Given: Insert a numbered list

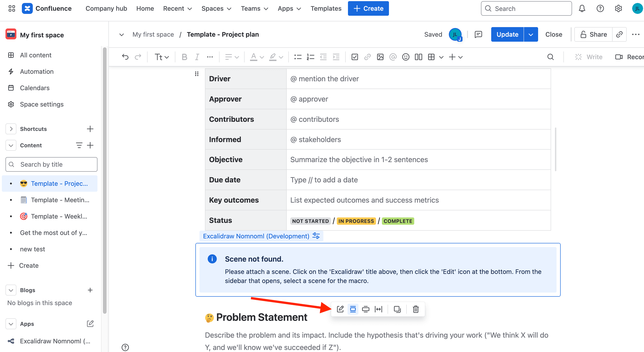Looking at the screenshot, I should coord(311,57).
